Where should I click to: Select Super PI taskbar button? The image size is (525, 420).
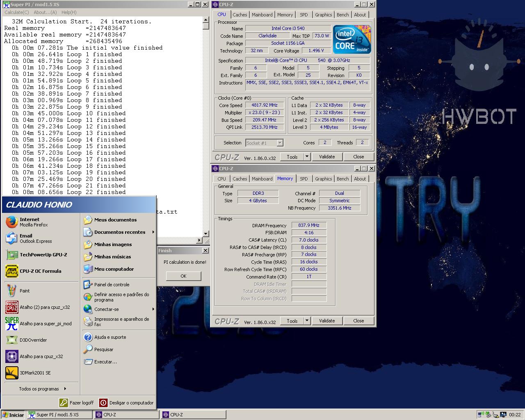59,415
